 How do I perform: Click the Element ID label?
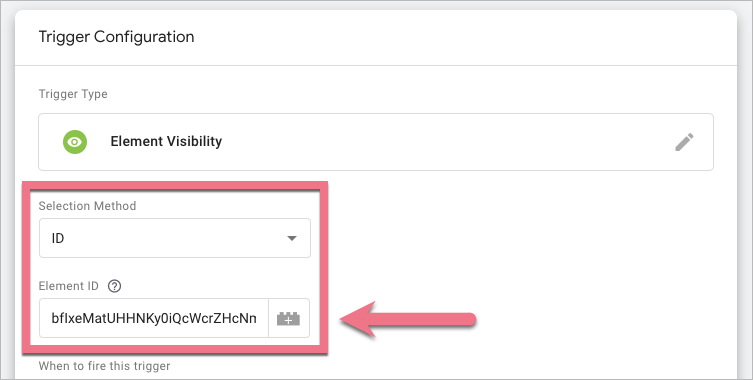[x=69, y=286]
